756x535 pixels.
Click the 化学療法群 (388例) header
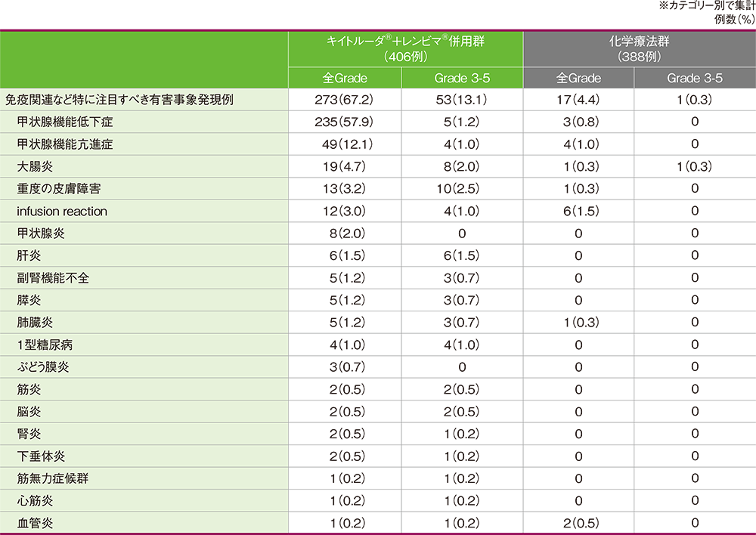tap(639, 49)
